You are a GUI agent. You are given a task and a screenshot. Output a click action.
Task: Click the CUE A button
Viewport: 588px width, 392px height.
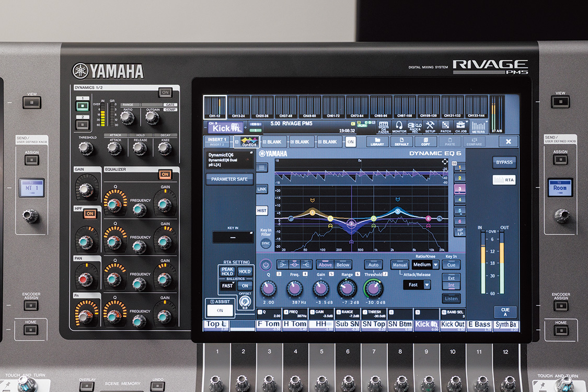[505, 312]
